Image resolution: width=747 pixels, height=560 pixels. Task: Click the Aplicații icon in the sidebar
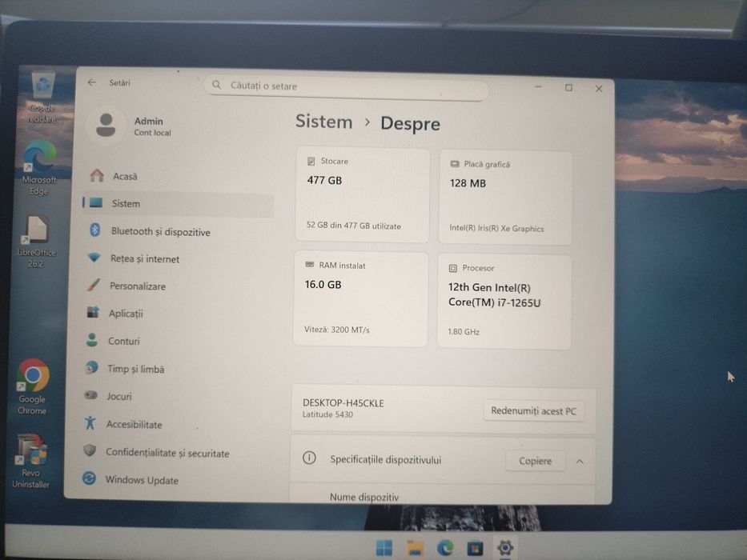[92, 312]
